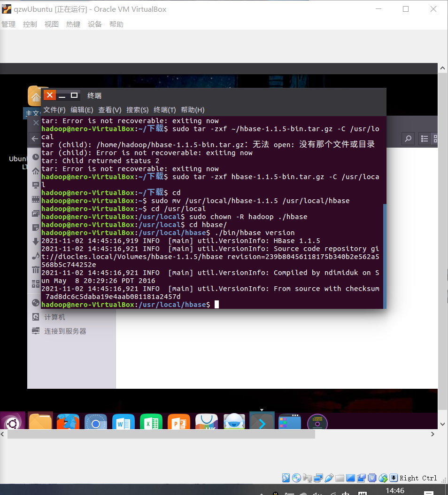The width and height of the screenshot is (448, 495).
Task: Click VirtualBox audio indicator
Action: [307, 478]
